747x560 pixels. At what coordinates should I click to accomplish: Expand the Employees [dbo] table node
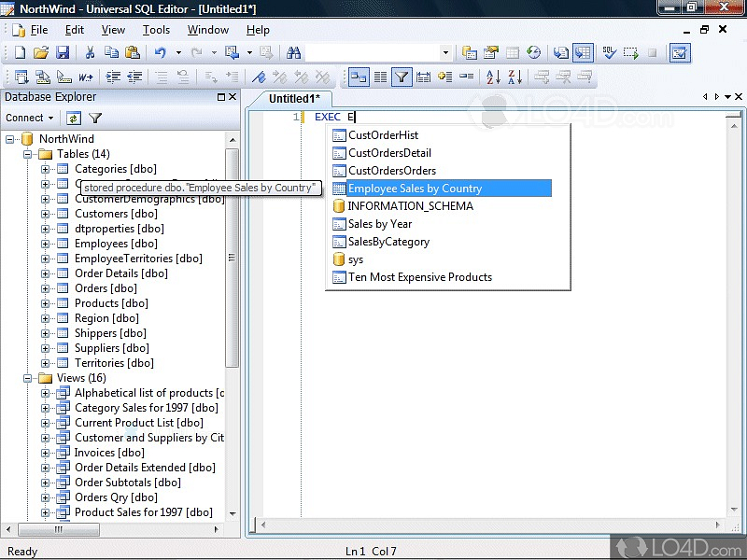46,244
